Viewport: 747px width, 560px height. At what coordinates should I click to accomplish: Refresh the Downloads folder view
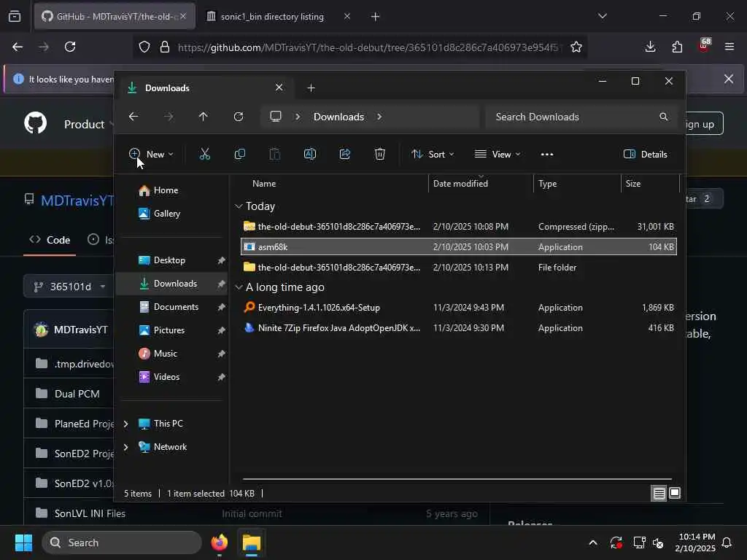(x=239, y=117)
